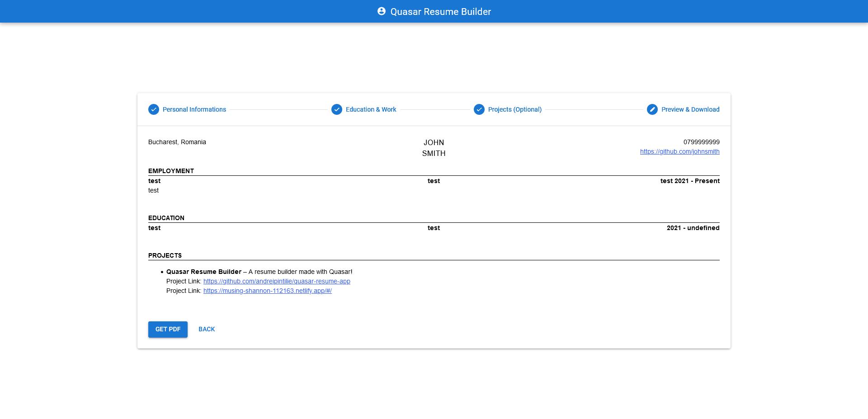This screenshot has width=868, height=419.
Task: Click the Personal Informations checkmark icon
Action: tap(154, 109)
